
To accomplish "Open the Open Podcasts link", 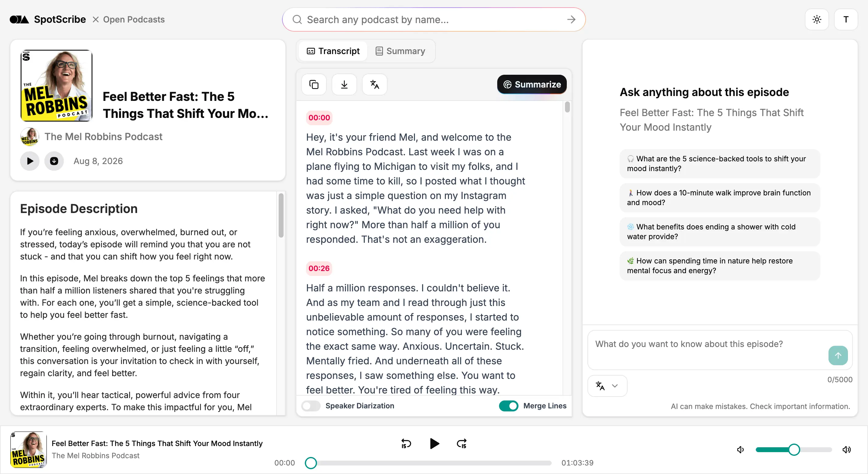I will point(133,19).
